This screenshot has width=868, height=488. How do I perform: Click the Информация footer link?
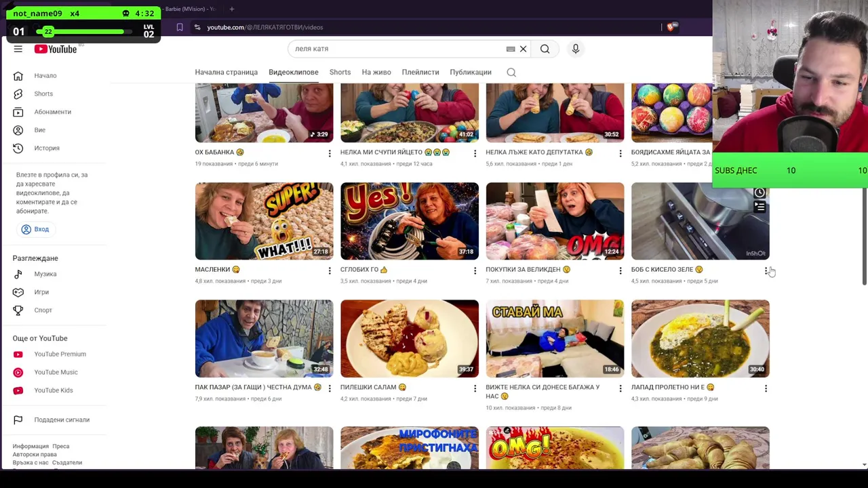(x=31, y=447)
